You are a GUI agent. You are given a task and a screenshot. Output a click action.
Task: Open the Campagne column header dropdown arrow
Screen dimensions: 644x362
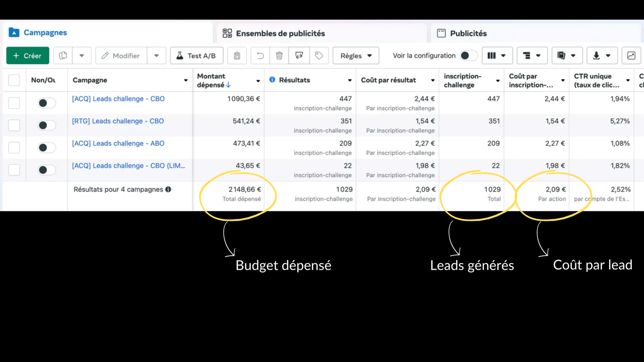186,80
